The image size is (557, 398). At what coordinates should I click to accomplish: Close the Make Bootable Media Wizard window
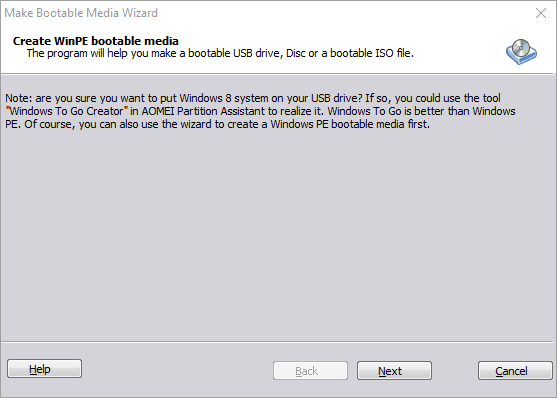tap(541, 13)
